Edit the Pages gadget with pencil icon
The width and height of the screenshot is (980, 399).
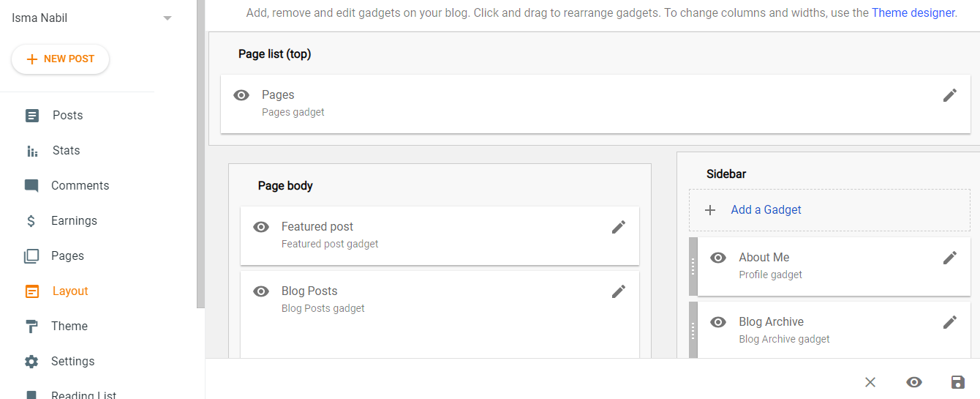tap(949, 95)
